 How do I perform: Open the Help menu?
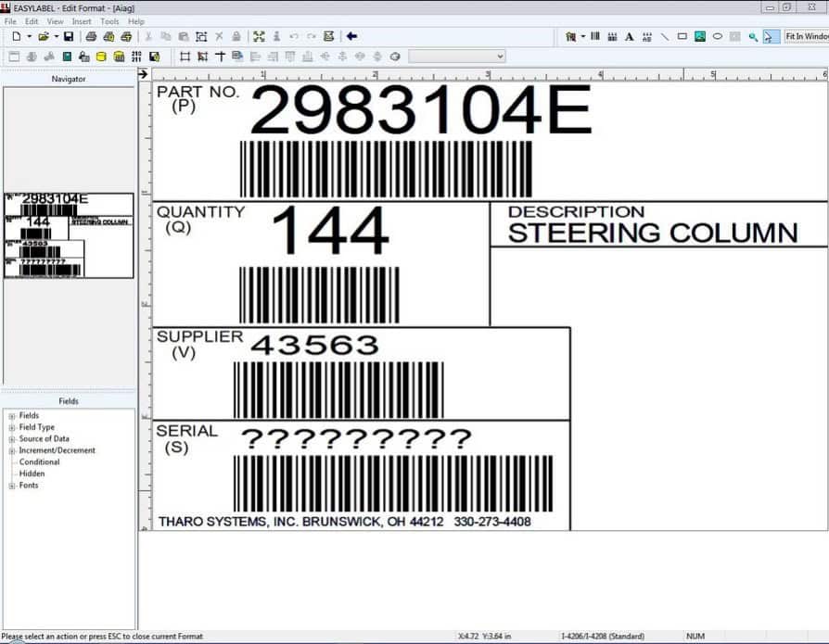click(x=136, y=21)
